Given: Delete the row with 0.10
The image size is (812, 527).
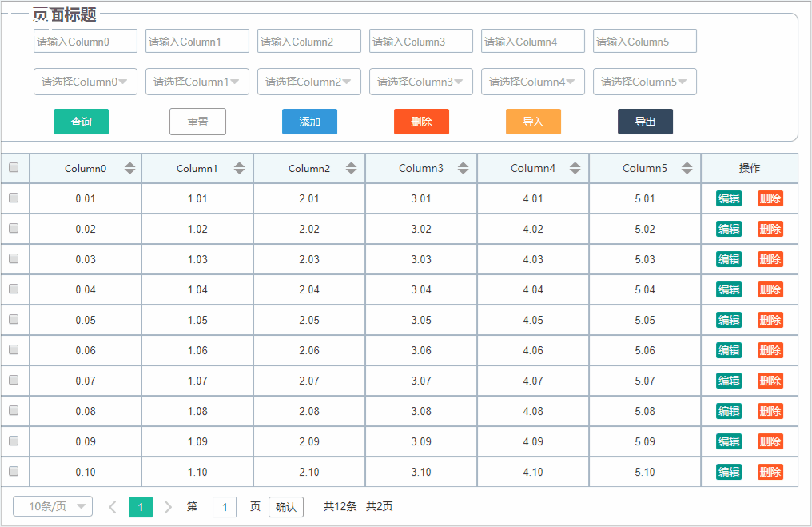Looking at the screenshot, I should [x=770, y=472].
